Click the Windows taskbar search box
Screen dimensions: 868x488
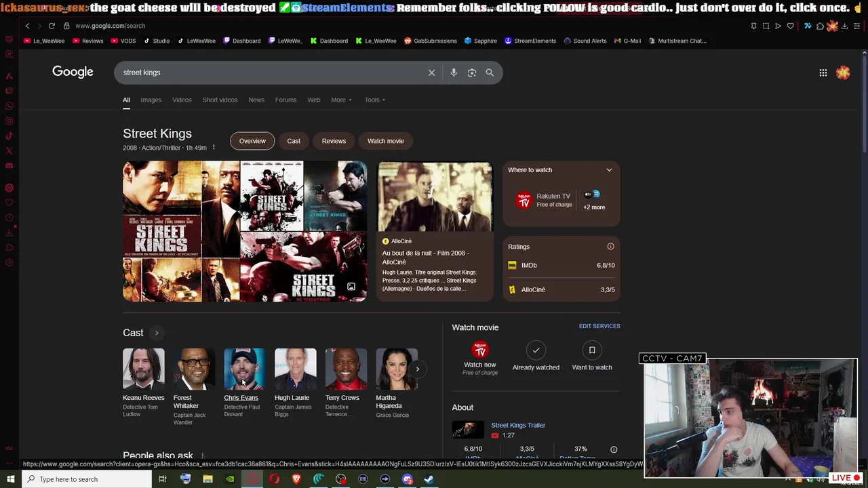pos(87,479)
